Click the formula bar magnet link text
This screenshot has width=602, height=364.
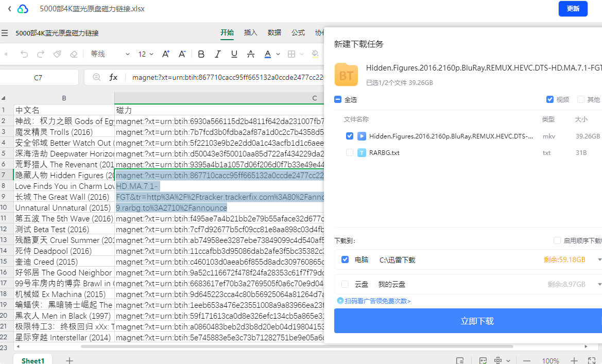(x=228, y=78)
